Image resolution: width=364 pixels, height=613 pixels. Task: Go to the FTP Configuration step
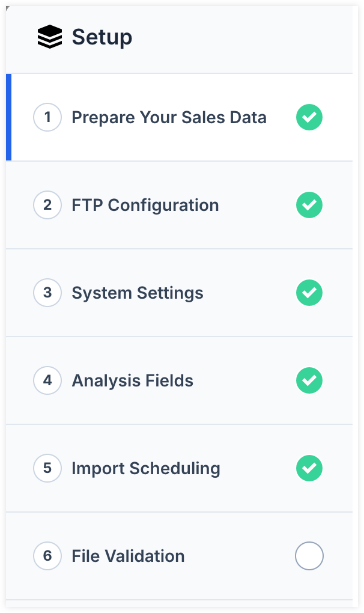click(145, 205)
